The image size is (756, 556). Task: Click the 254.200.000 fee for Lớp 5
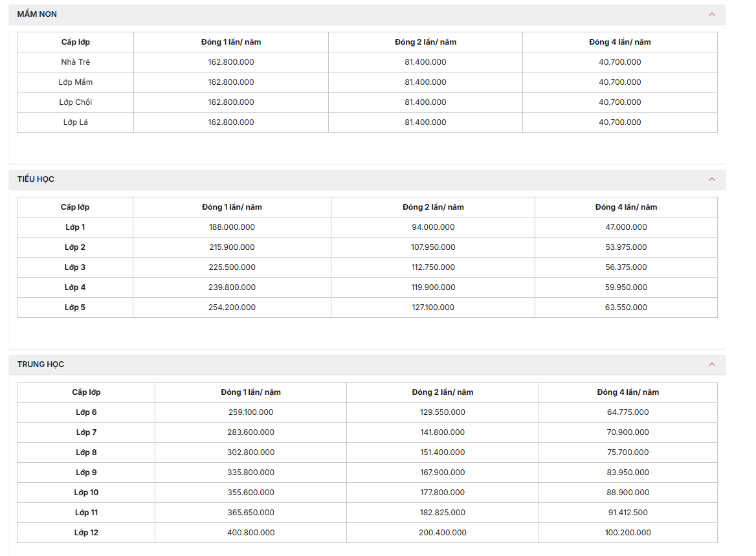(x=232, y=307)
